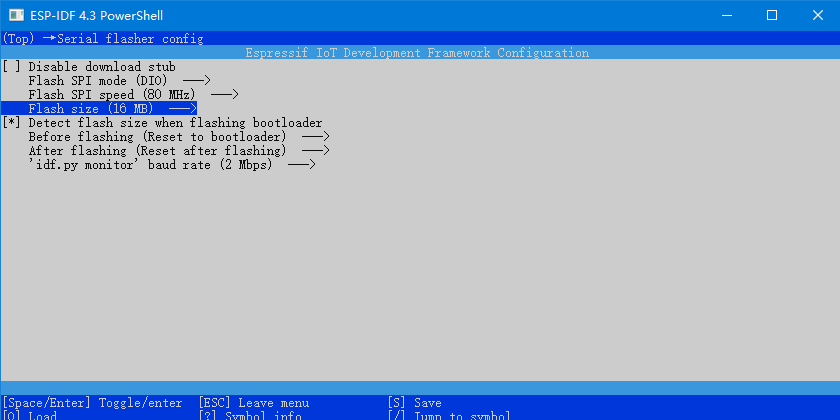This screenshot has height=420, width=840.
Task: Open Before flashing (Reset to bootloader) choices
Action: tap(178, 137)
